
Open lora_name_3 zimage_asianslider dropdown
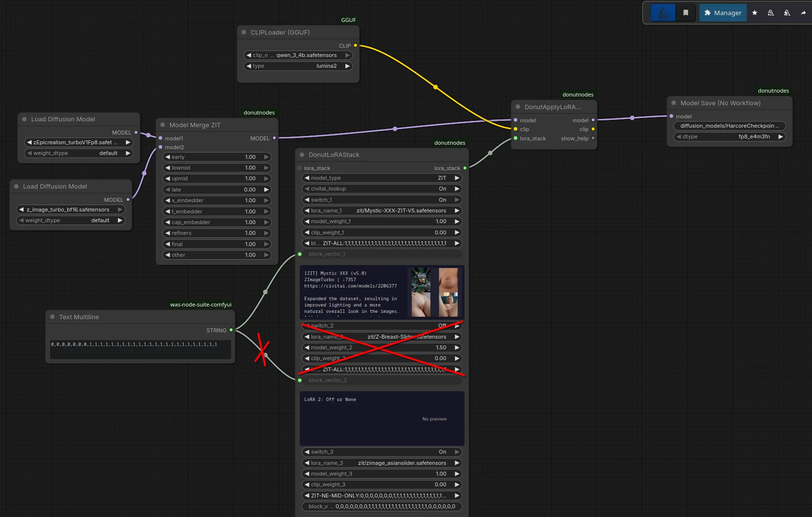pos(382,463)
